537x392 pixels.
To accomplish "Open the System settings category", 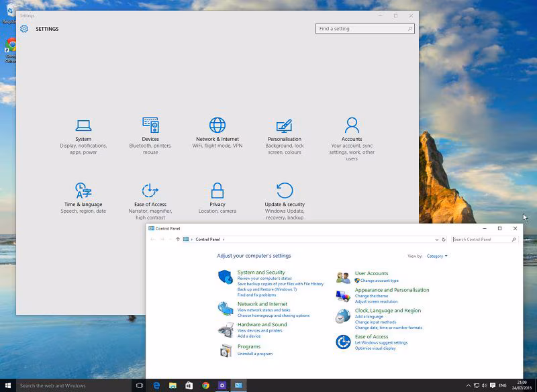I will tap(83, 135).
